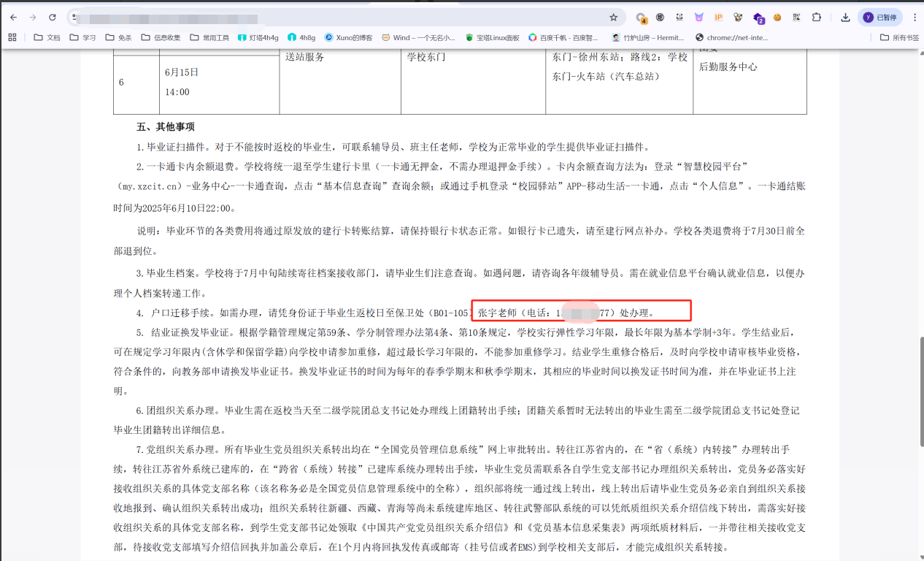Open the Extensions puzzle-piece menu
This screenshot has height=561, width=924.
pyautogui.click(x=817, y=18)
